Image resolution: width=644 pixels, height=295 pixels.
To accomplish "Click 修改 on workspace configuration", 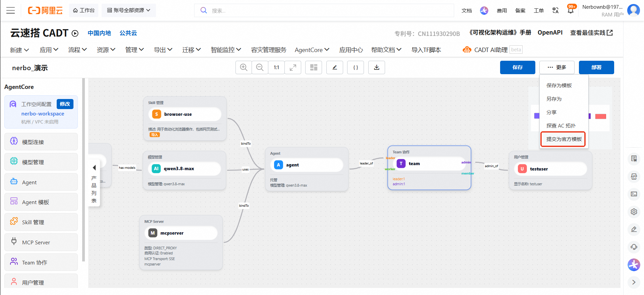I will point(65,104).
